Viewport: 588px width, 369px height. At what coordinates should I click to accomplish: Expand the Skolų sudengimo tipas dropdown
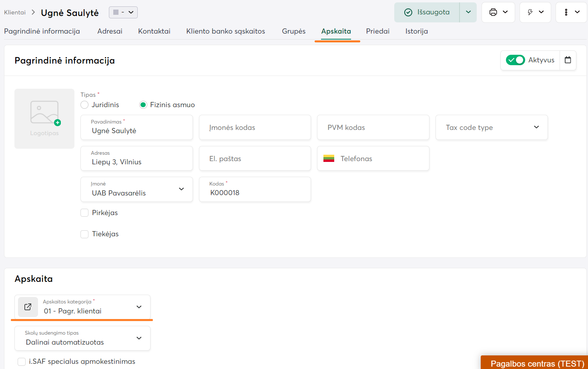(82, 338)
